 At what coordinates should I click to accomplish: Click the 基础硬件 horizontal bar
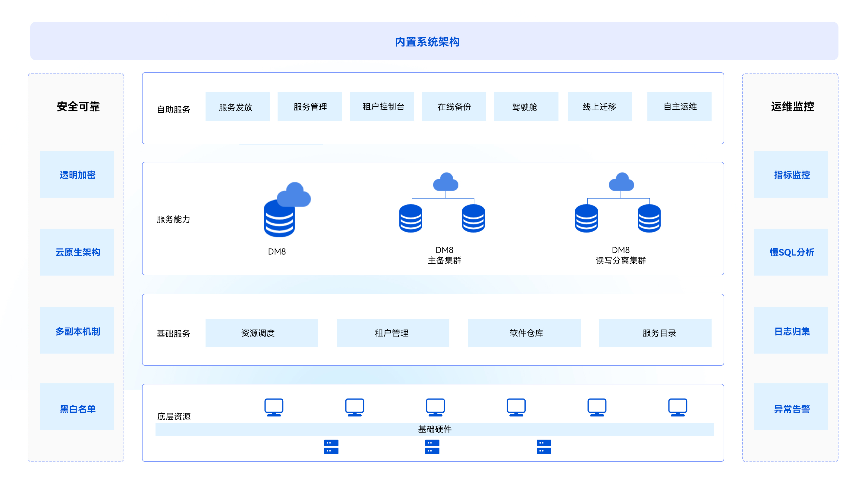coord(434,429)
